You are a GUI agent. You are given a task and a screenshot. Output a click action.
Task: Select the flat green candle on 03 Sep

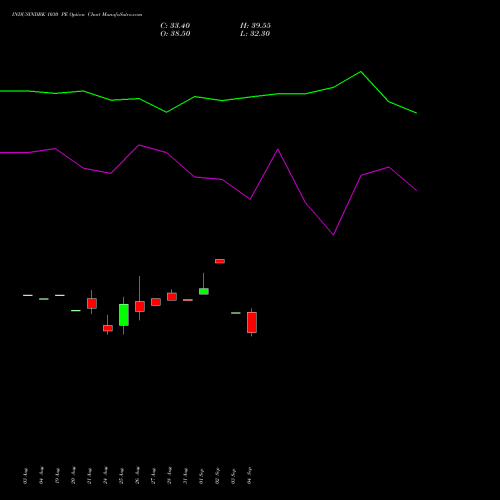coord(236,313)
